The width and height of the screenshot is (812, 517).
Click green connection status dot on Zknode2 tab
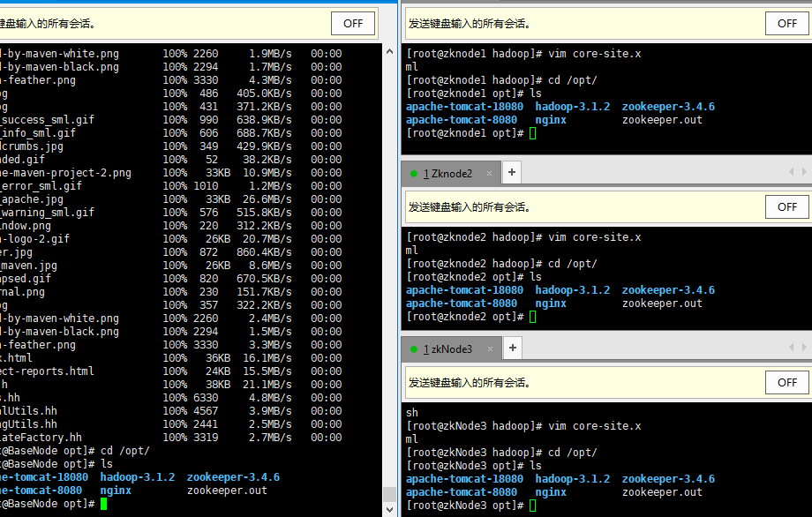tap(414, 174)
